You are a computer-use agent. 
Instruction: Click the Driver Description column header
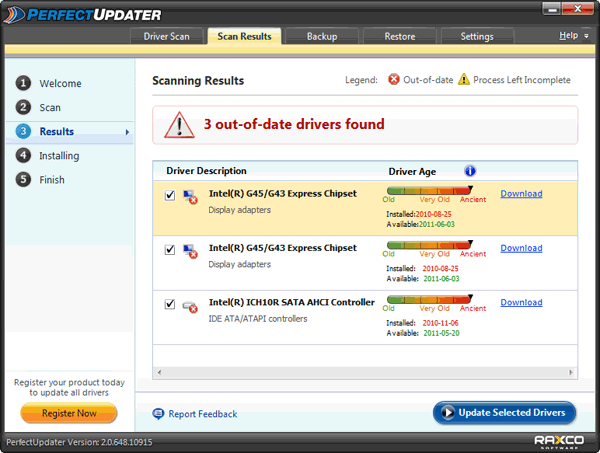(206, 171)
